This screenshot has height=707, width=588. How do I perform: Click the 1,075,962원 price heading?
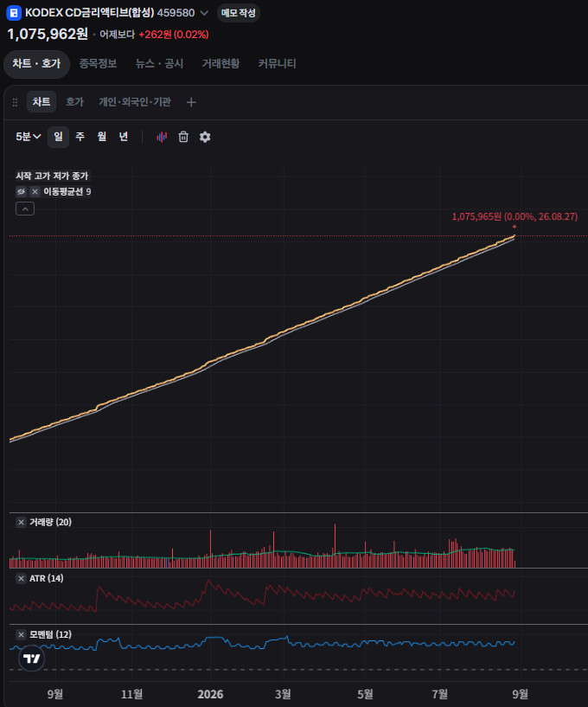click(48, 34)
